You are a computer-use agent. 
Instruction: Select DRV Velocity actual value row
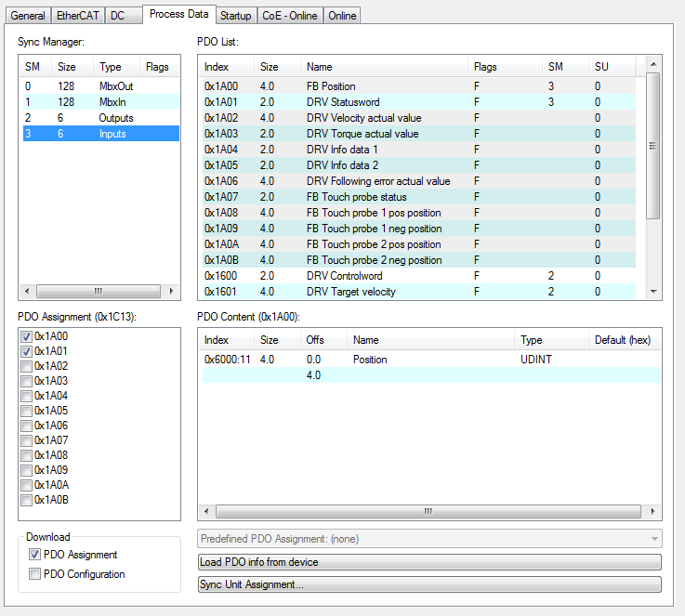pyautogui.click(x=419, y=118)
